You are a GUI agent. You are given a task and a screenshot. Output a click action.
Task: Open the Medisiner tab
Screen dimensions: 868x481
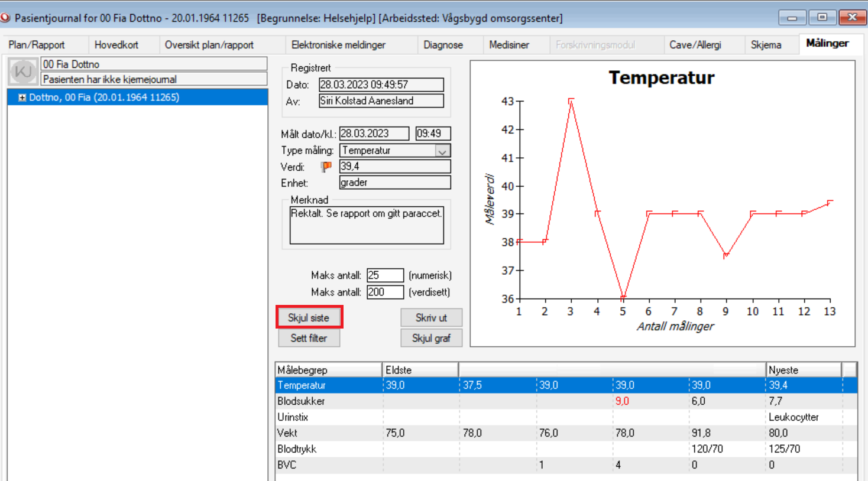[x=509, y=45]
